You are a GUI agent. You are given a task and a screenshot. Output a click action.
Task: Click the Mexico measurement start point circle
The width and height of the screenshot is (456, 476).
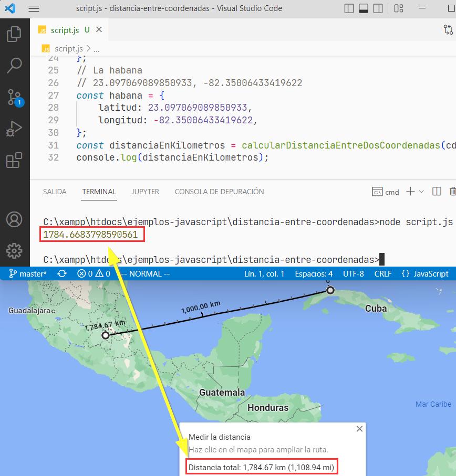click(x=106, y=335)
